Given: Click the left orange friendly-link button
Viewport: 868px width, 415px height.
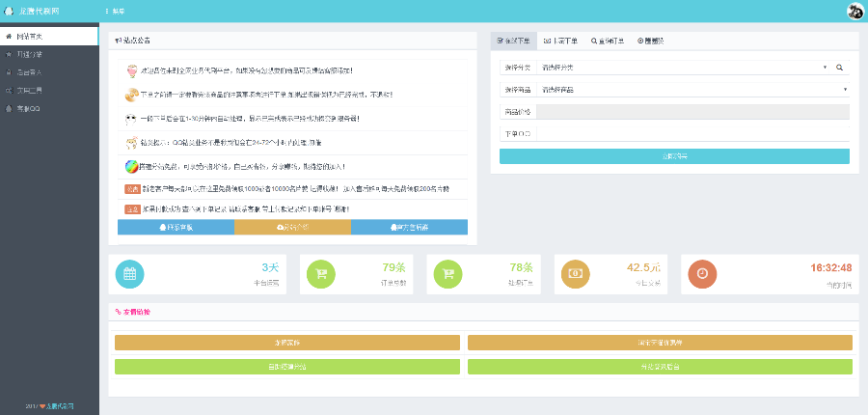Looking at the screenshot, I should click(x=287, y=343).
